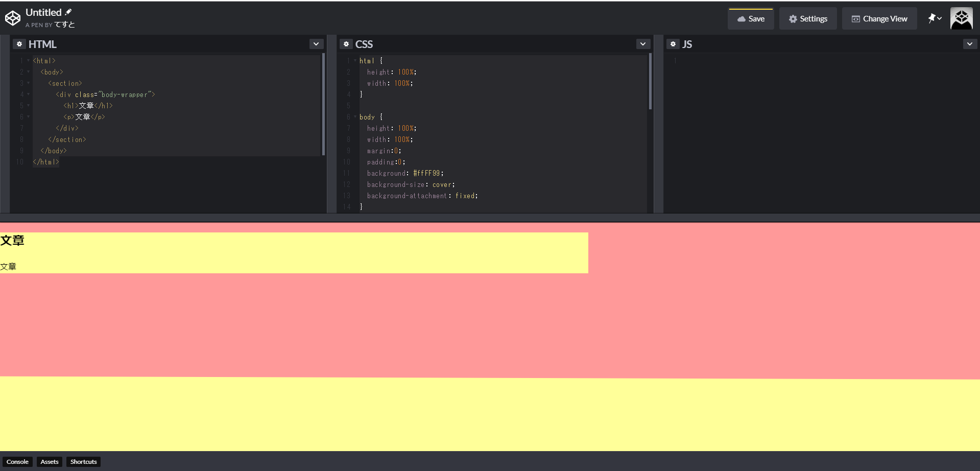Open the user avatar menu
The height and width of the screenshot is (471, 980).
click(961, 18)
